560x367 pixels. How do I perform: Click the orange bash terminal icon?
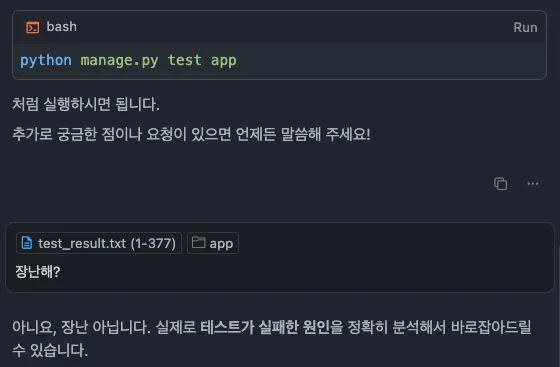(x=32, y=27)
